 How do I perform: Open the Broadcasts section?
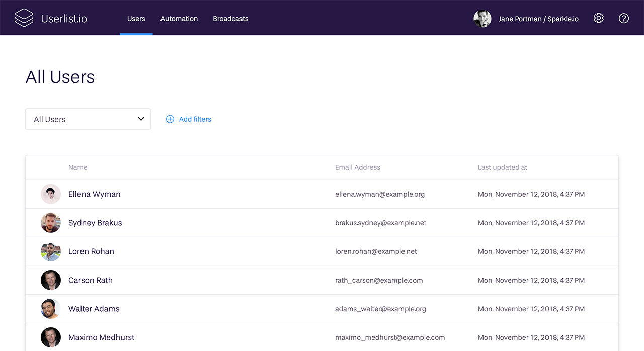coord(230,18)
